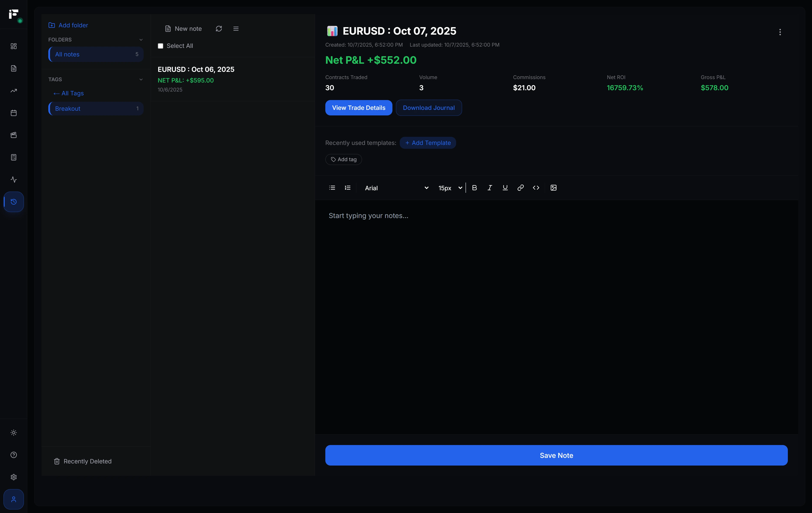Screen dimensions: 812x513
Task: Collapse the FOLDERS section
Action: [141, 40]
